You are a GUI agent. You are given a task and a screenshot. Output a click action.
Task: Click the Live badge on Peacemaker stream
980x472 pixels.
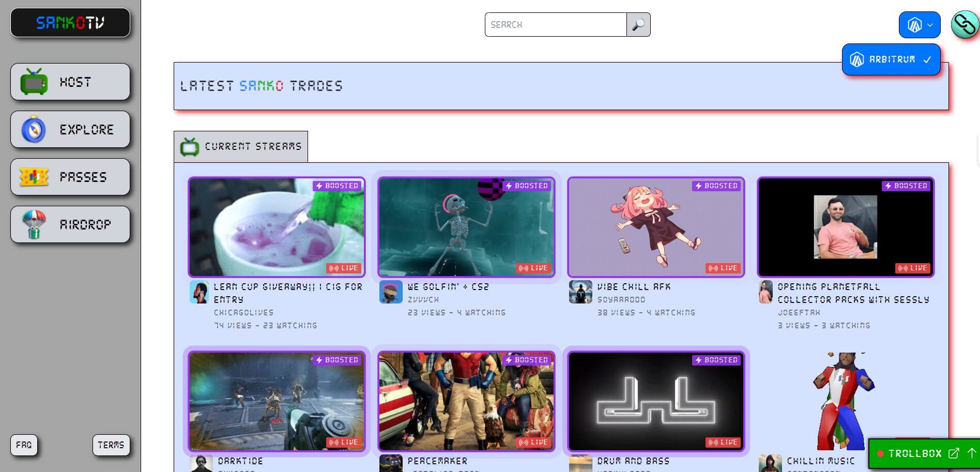533,443
